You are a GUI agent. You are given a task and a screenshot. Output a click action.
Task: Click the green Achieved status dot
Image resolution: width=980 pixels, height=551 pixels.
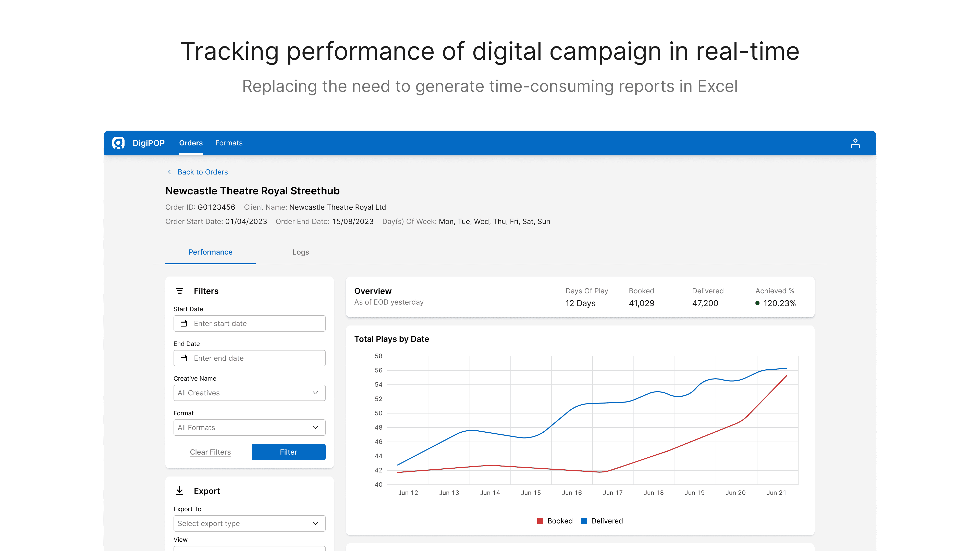[757, 303]
